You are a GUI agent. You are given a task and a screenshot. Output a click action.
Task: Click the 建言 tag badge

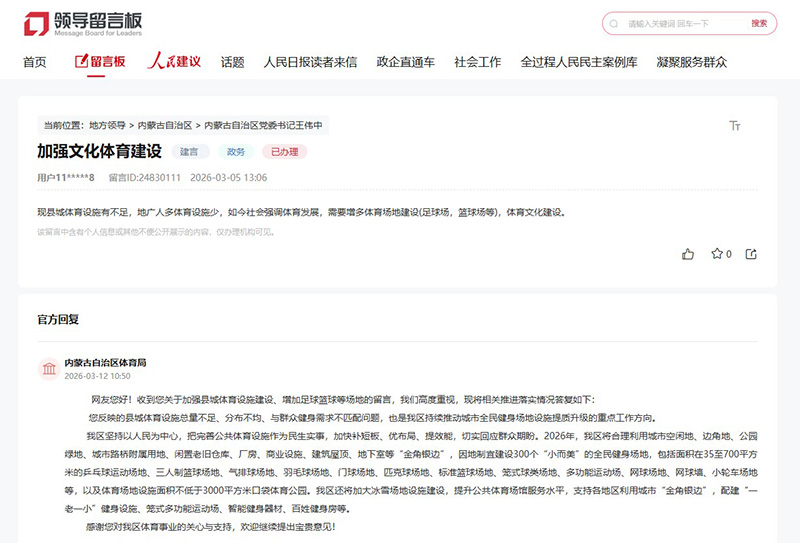pos(189,152)
